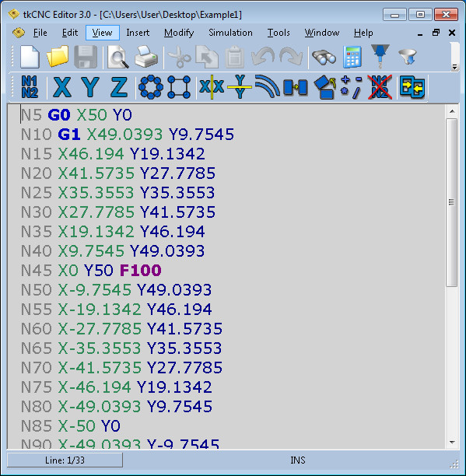
Task: Select the X axis modify icon
Action: pos(62,87)
